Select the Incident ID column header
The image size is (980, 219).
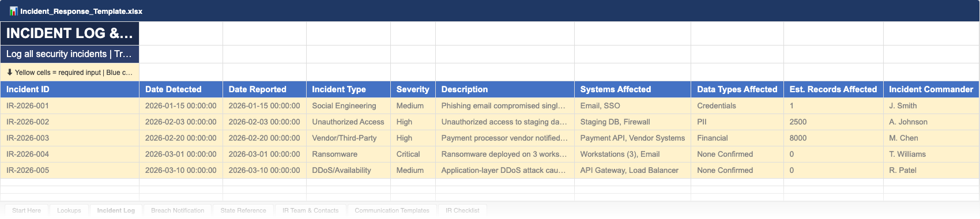pyautogui.click(x=70, y=89)
